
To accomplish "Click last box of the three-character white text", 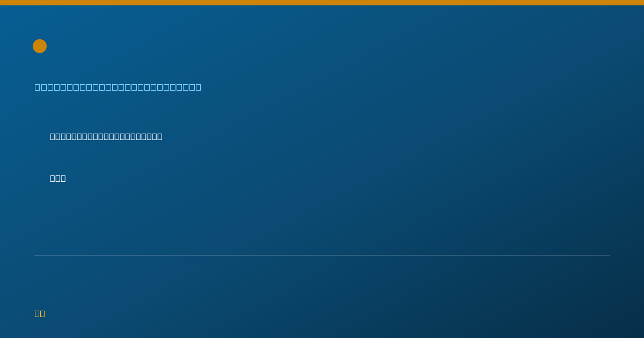I will pyautogui.click(x=63, y=178).
